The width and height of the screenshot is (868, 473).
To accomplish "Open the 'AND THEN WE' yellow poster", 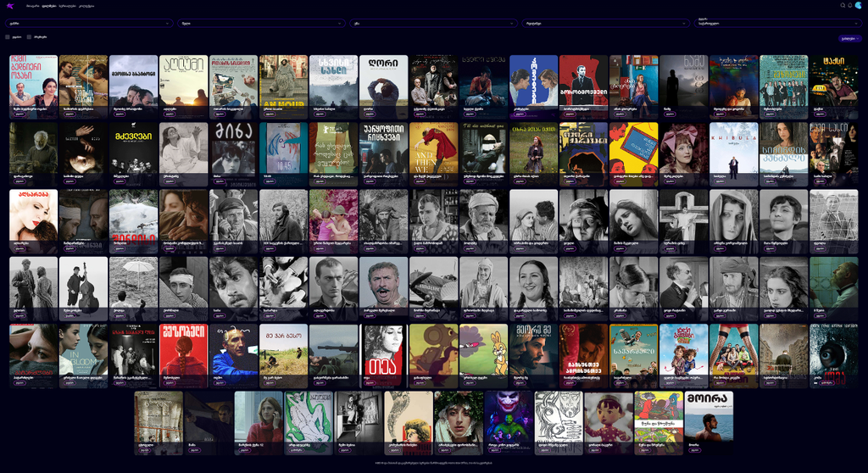I will 433,154.
